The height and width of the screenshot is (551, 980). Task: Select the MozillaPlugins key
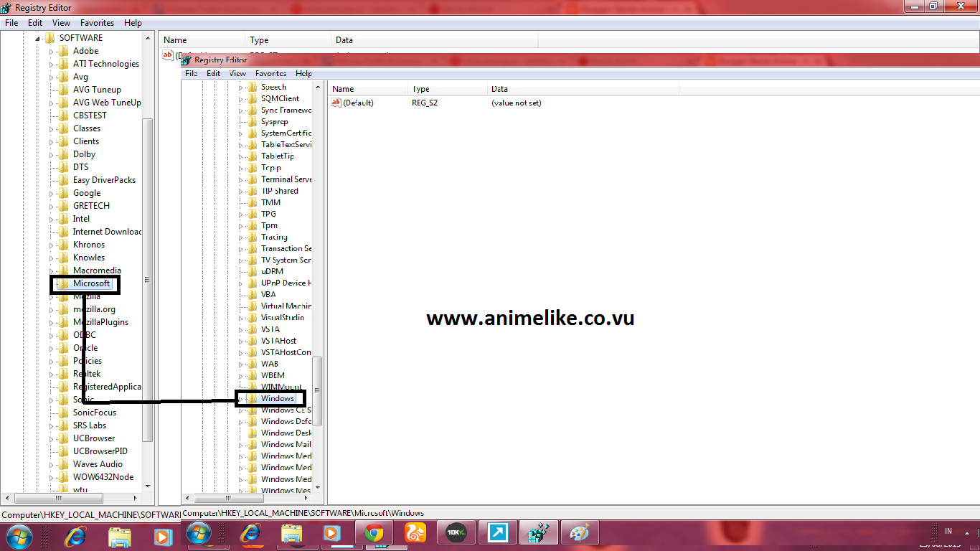click(x=100, y=322)
